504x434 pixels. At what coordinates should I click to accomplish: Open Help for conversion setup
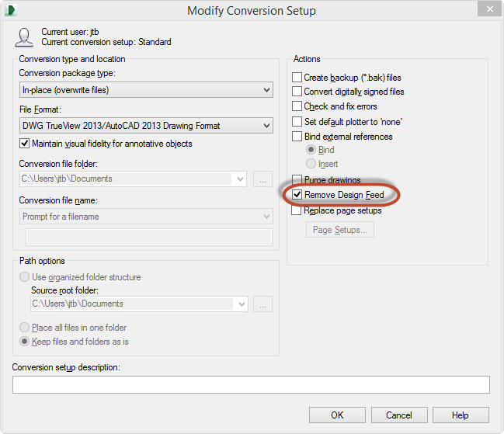click(461, 415)
